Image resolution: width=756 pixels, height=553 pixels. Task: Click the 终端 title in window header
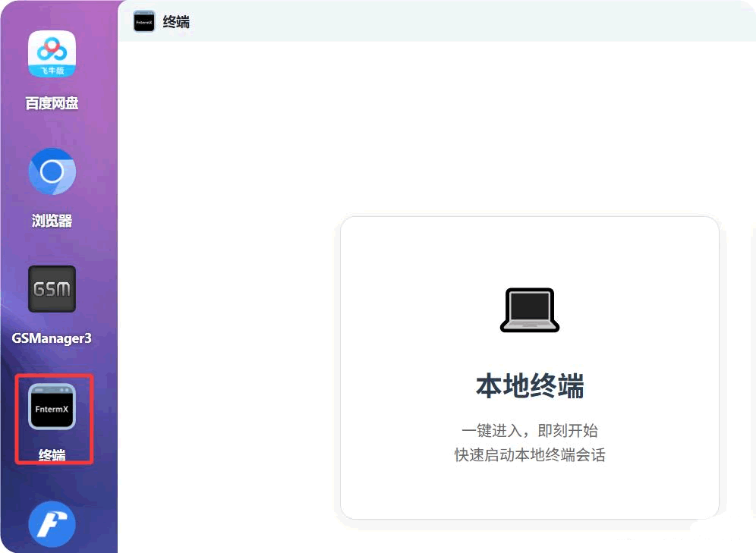(176, 22)
